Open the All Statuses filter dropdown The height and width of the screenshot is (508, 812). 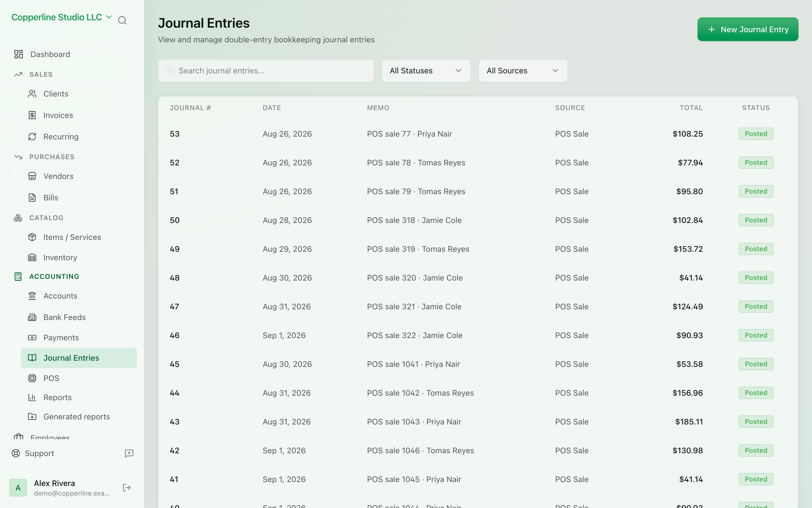click(426, 71)
